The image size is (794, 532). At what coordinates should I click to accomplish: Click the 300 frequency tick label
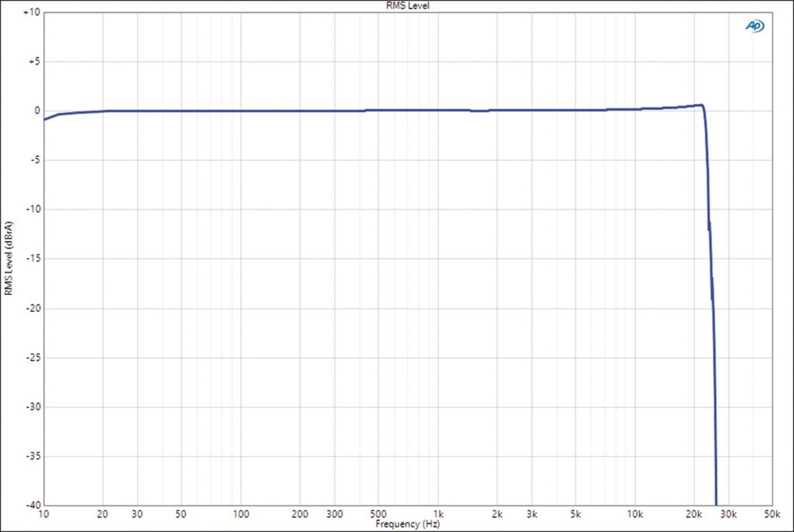pos(335,514)
